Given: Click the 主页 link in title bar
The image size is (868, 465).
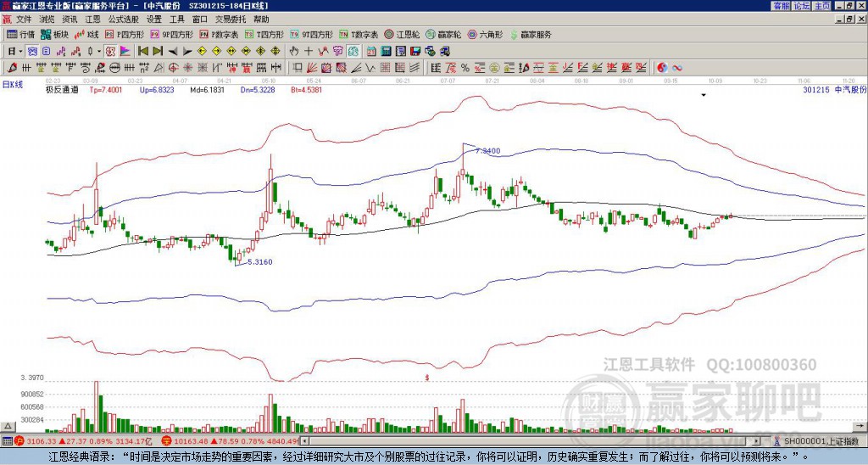Looking at the screenshot, I should pos(822,6).
